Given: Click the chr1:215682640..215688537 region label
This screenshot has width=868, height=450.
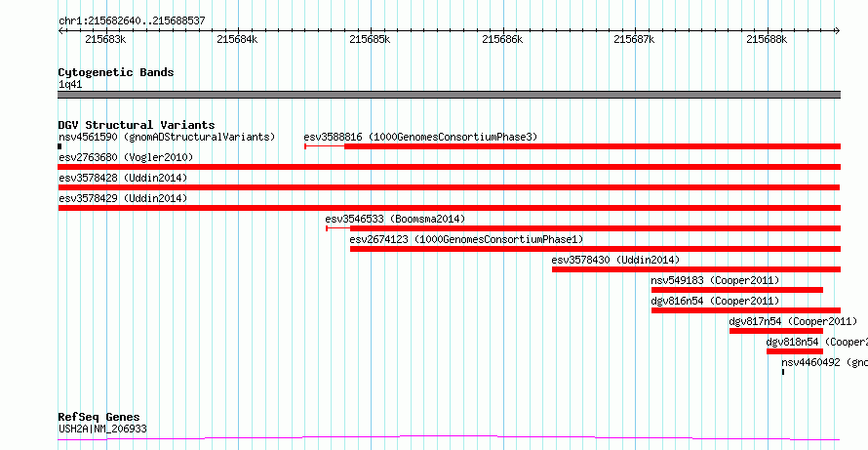Looking at the screenshot, I should [132, 21].
